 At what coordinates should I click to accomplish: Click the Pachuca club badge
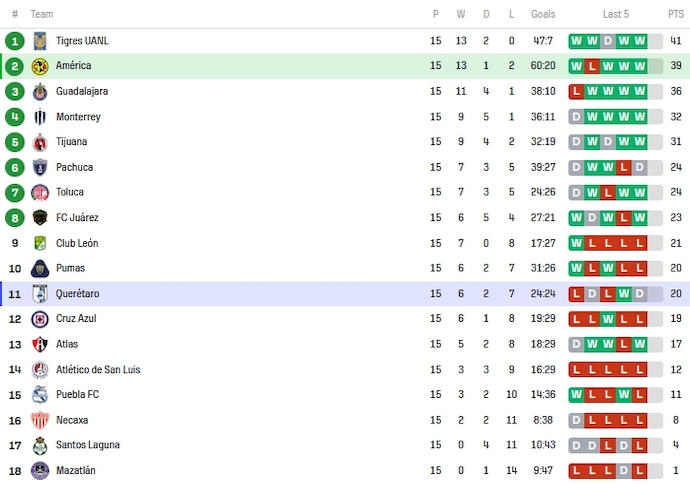point(40,167)
